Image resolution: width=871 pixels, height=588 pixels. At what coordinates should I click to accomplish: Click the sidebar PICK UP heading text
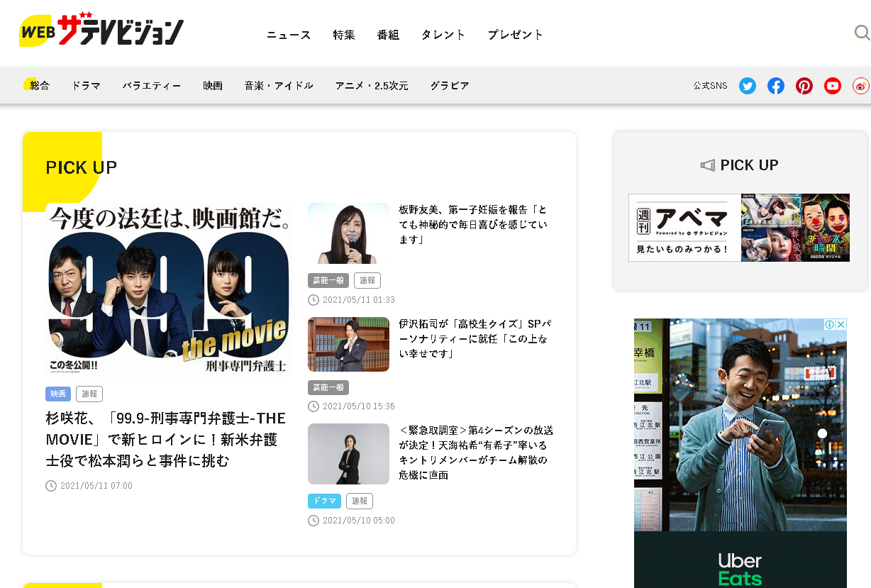(750, 165)
